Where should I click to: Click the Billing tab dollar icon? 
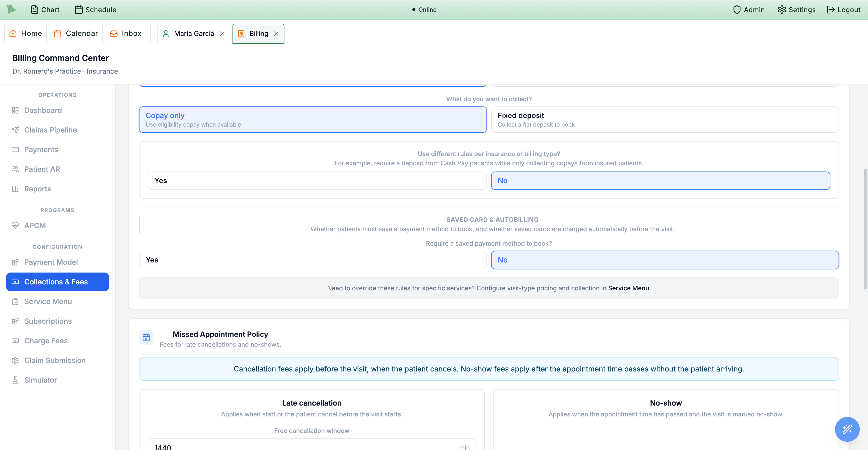(x=241, y=33)
